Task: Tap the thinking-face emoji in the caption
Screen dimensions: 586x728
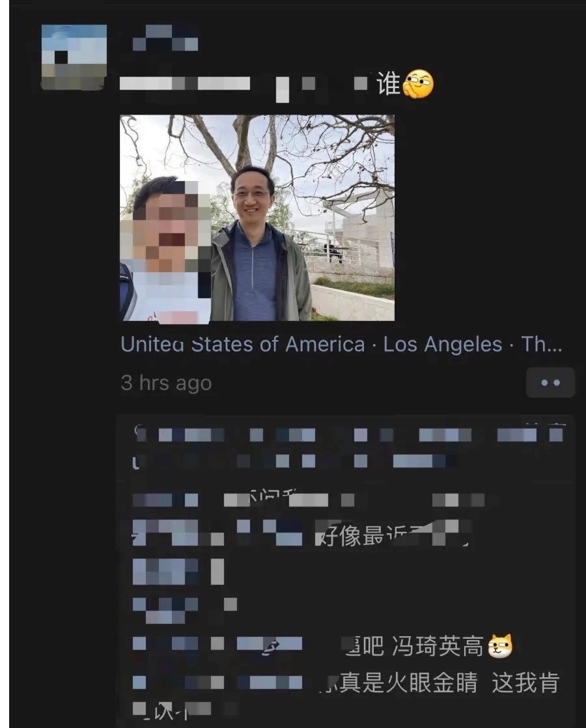Action: pos(419,84)
